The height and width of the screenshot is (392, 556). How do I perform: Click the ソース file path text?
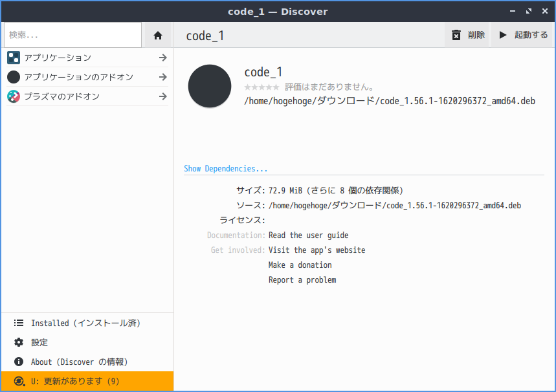click(x=395, y=206)
